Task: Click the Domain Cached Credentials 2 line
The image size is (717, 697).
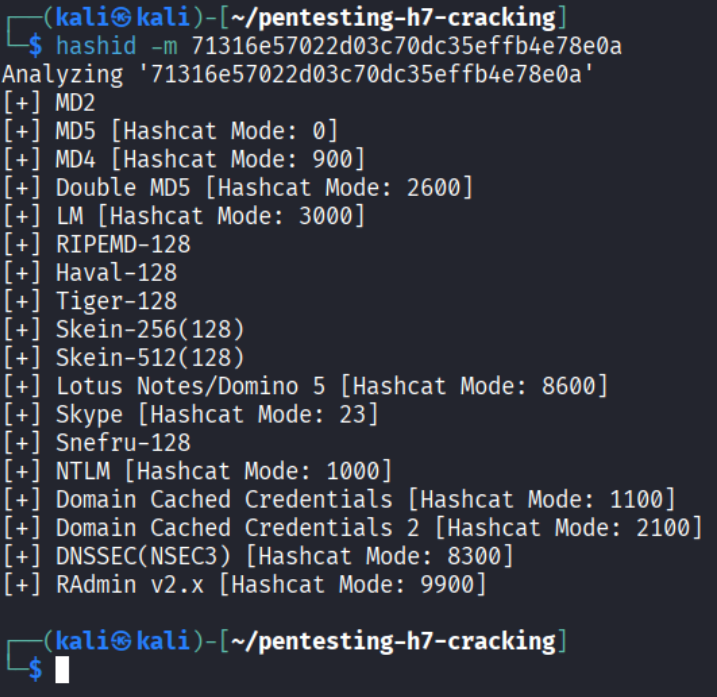Action: pos(353,528)
